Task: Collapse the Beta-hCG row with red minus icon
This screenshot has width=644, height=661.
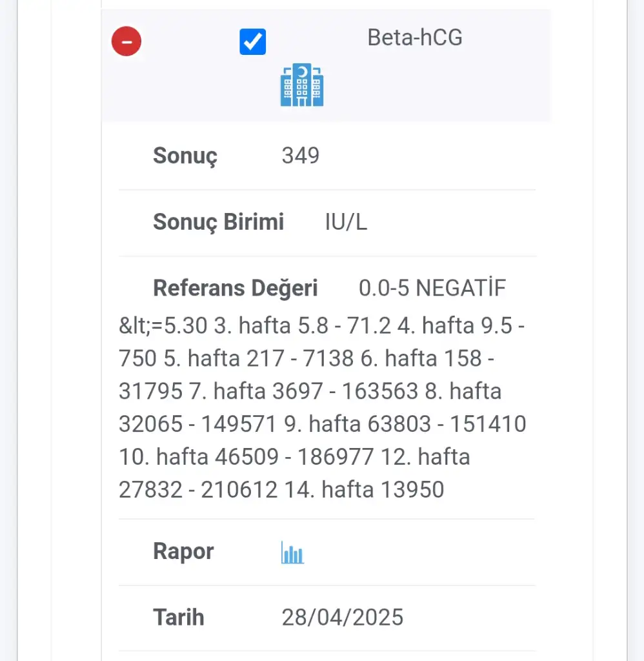Action: click(x=126, y=42)
